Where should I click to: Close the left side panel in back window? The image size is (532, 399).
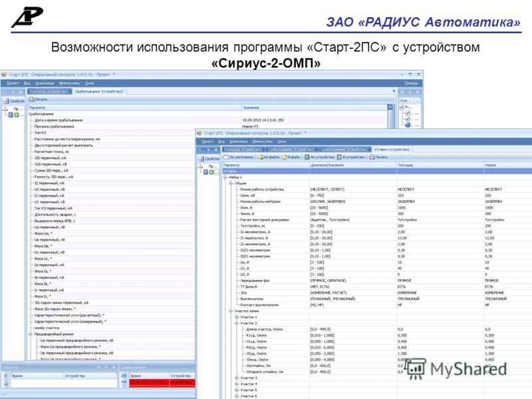21,92
